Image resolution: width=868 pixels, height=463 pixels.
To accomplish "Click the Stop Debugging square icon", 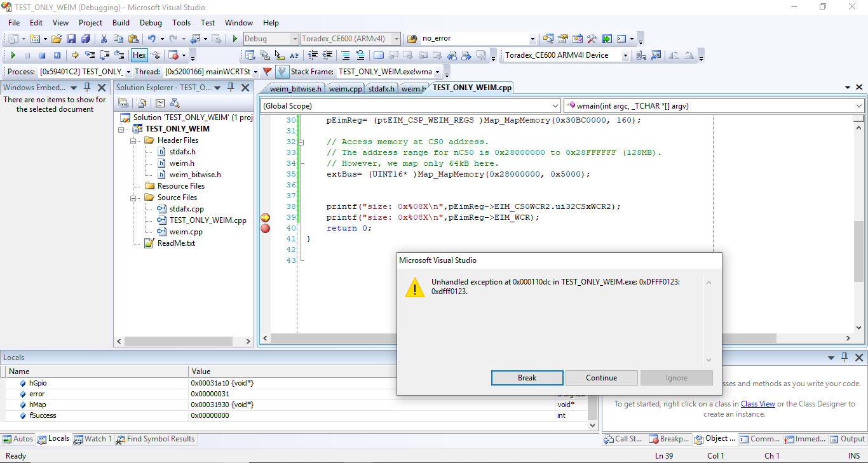I will tap(42, 55).
